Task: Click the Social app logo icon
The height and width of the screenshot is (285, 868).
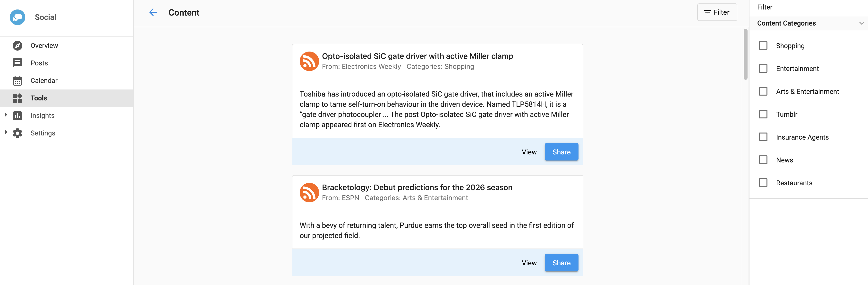Action: click(17, 17)
